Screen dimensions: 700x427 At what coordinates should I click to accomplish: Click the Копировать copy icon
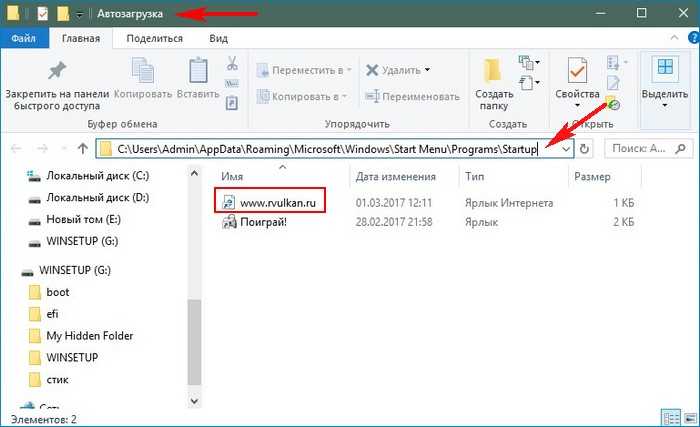(x=143, y=71)
